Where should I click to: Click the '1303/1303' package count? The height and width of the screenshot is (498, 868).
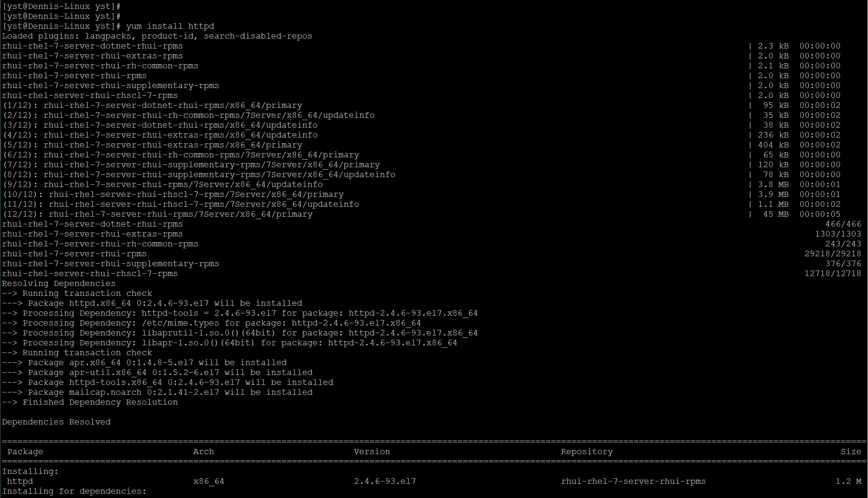pyautogui.click(x=838, y=234)
